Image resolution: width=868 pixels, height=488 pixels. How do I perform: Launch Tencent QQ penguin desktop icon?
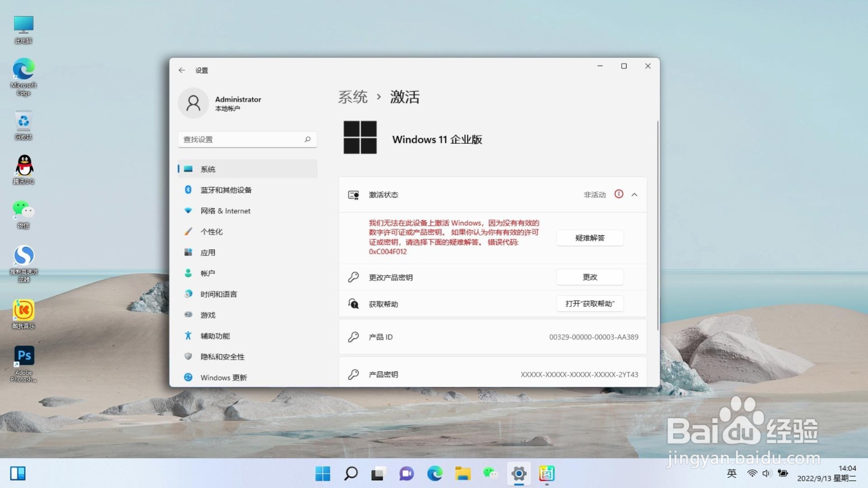23,169
